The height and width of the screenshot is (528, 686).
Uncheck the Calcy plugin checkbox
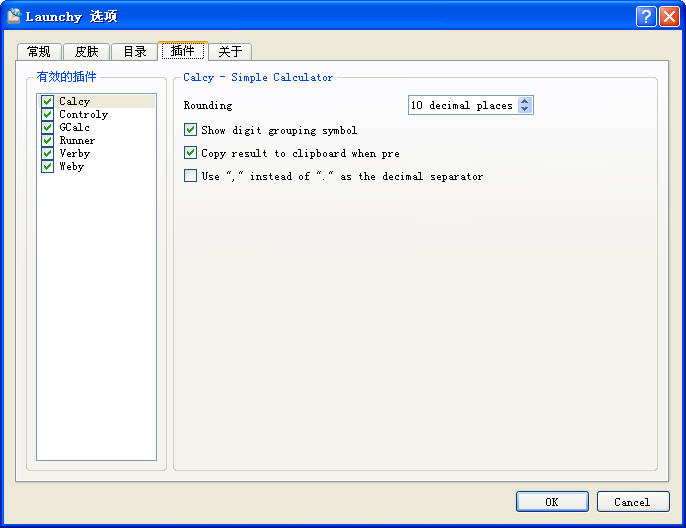tap(48, 101)
